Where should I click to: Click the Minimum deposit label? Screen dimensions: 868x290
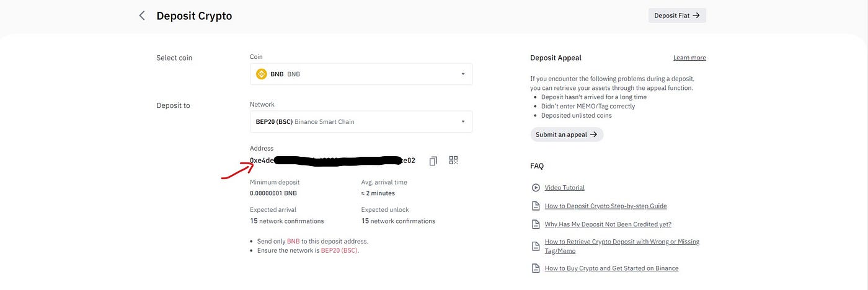pyautogui.click(x=275, y=182)
